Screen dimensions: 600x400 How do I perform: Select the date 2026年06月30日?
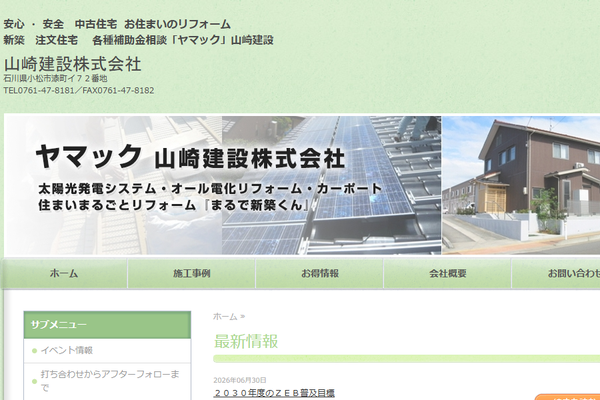coord(240,380)
